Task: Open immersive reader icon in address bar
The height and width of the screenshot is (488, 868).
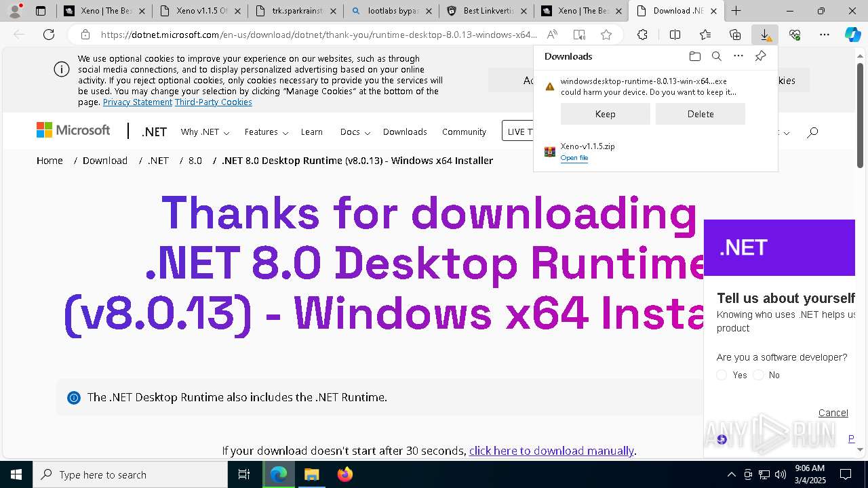Action: 579,35
